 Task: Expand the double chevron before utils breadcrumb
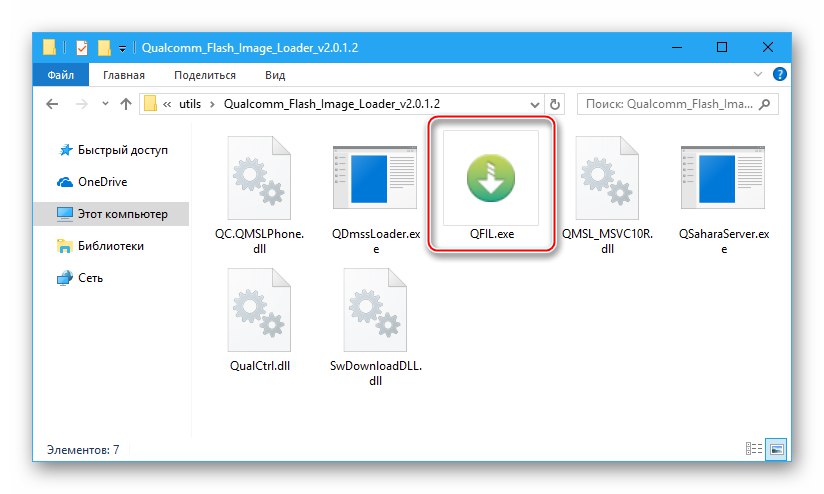pos(167,104)
